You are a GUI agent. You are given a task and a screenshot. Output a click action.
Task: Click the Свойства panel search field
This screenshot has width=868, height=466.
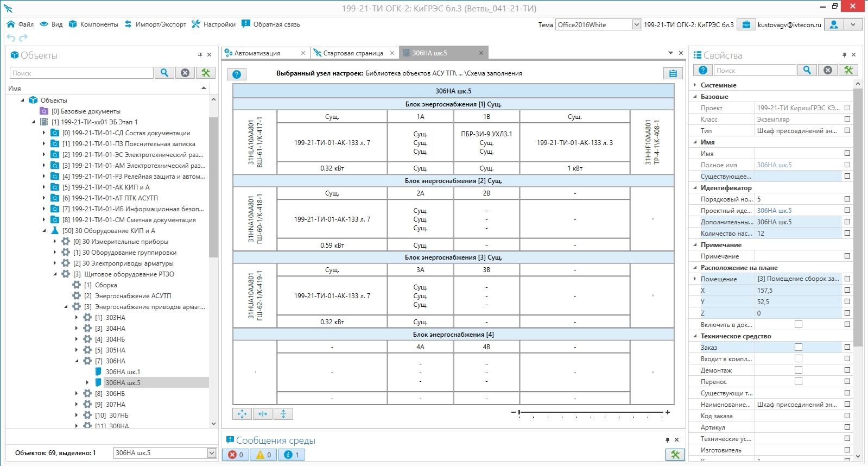pyautogui.click(x=755, y=70)
